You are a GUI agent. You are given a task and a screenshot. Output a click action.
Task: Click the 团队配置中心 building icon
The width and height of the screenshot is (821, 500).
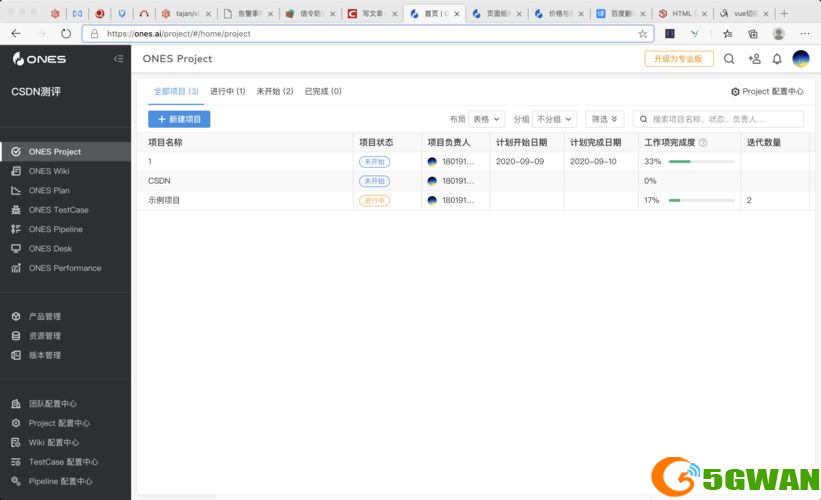click(16, 404)
